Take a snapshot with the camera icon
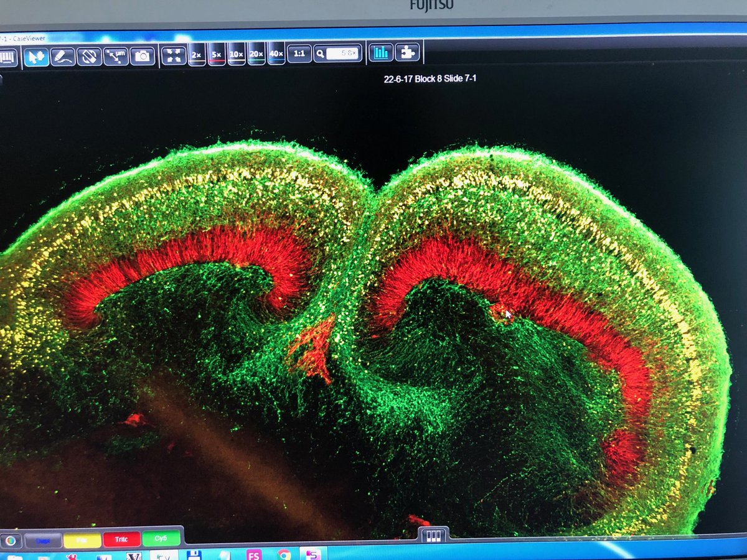747x560 pixels. coord(143,57)
